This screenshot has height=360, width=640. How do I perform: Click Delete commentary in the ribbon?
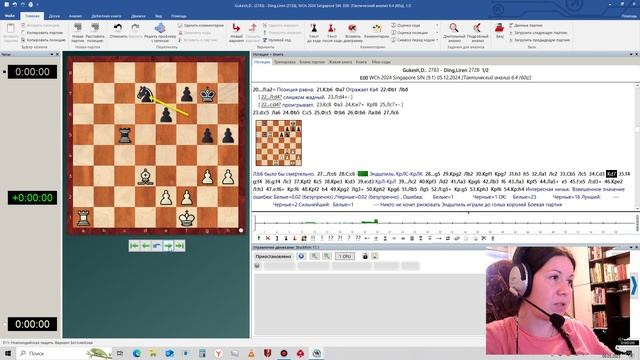click(x=201, y=25)
